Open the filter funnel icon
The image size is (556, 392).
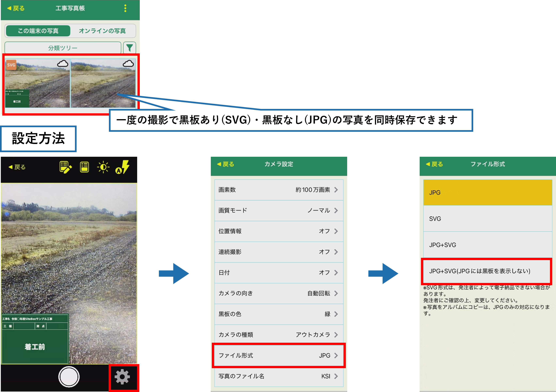[x=129, y=48]
